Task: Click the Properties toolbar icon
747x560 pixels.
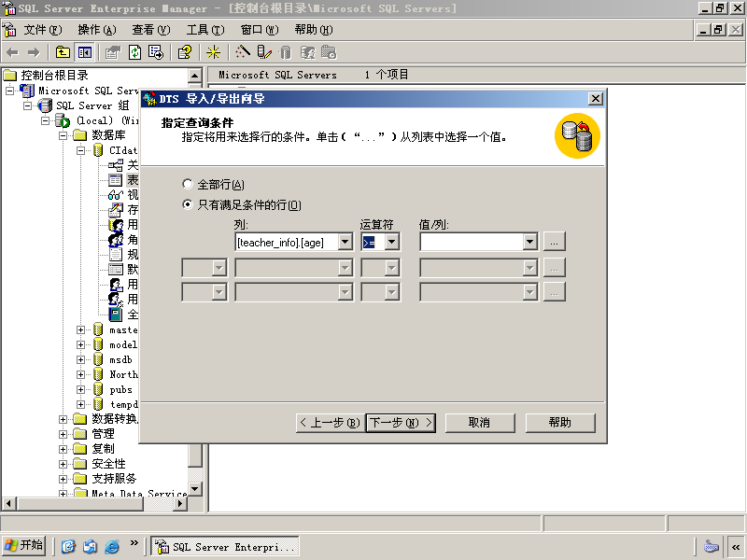Action: tap(113, 52)
